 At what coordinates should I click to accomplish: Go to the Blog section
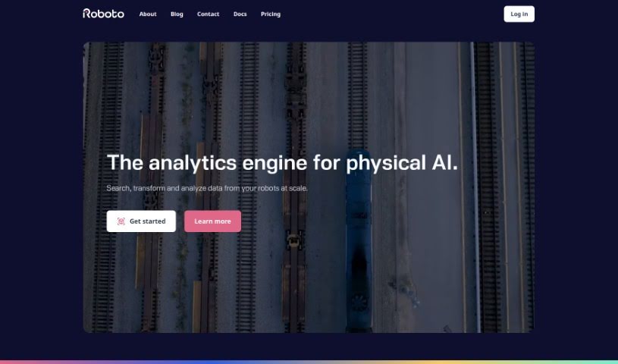click(177, 14)
